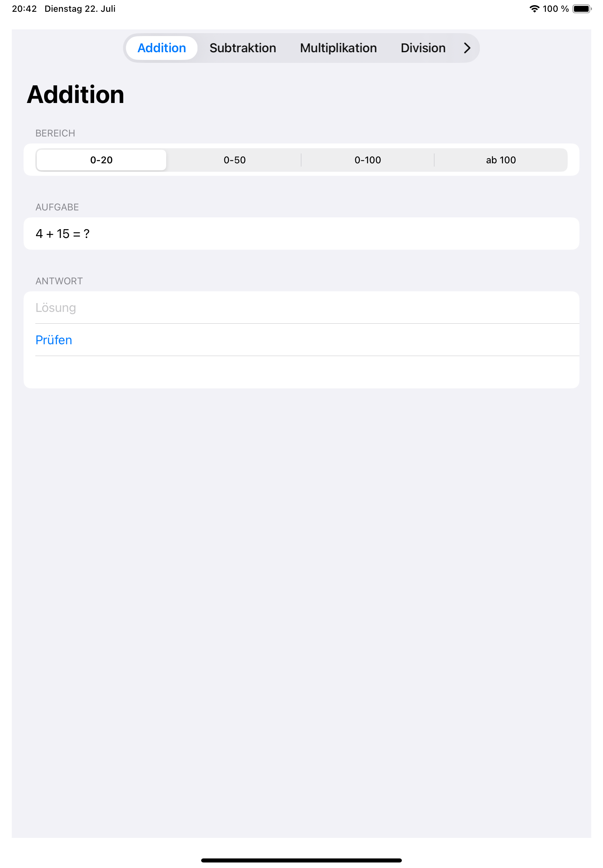The height and width of the screenshot is (868, 603).
Task: Click the empty result row below Prüfen
Action: pos(301,372)
